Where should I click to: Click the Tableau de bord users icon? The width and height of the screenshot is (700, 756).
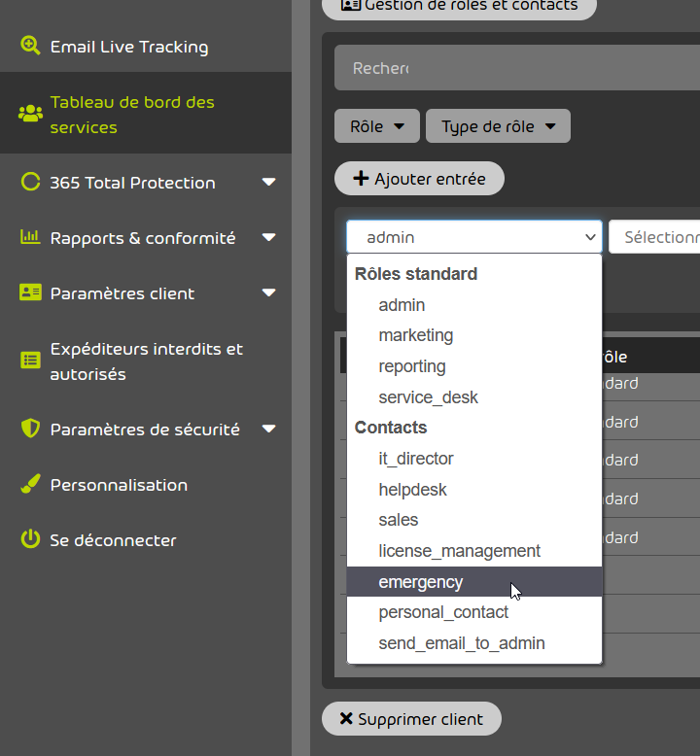30,114
